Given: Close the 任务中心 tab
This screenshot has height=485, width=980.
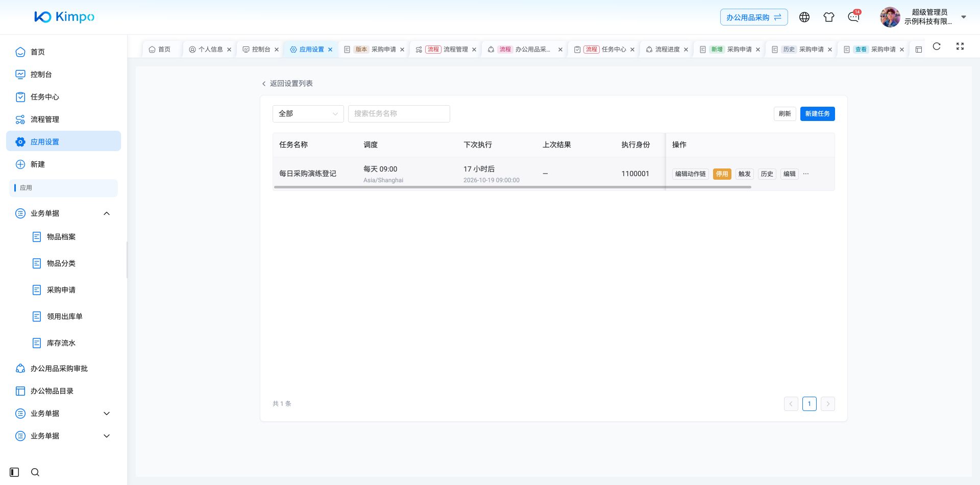Looking at the screenshot, I should click(x=632, y=50).
